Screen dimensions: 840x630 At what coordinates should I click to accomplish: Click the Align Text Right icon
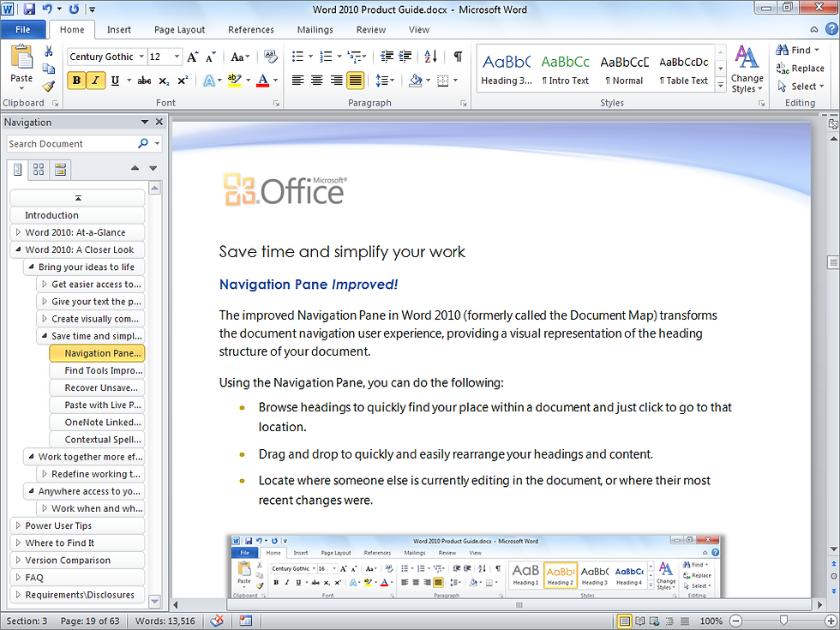pos(336,81)
